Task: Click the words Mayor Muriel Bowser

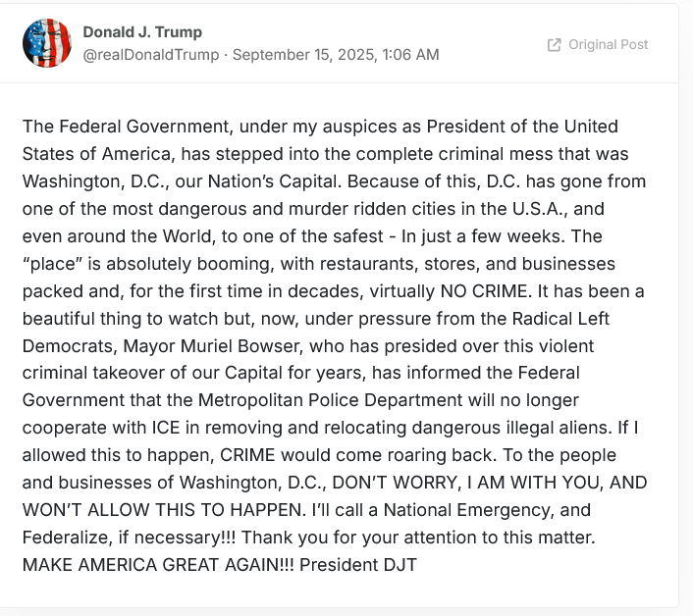Action: [212, 345]
